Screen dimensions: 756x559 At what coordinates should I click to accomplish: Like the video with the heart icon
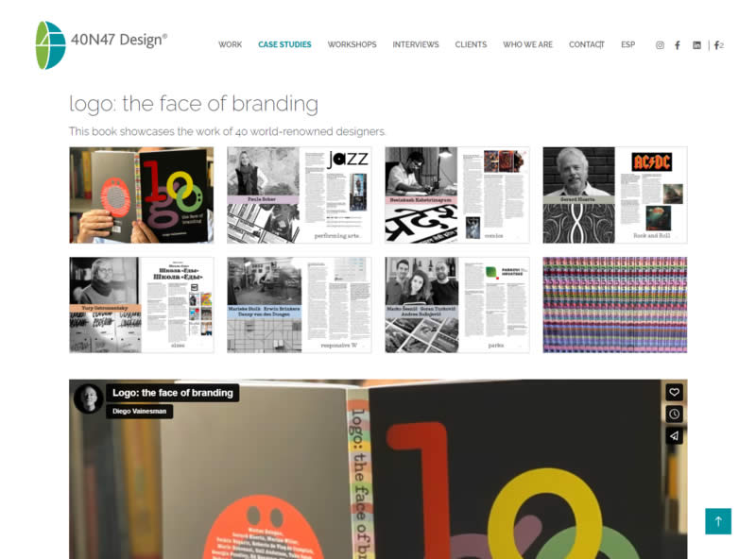(674, 392)
